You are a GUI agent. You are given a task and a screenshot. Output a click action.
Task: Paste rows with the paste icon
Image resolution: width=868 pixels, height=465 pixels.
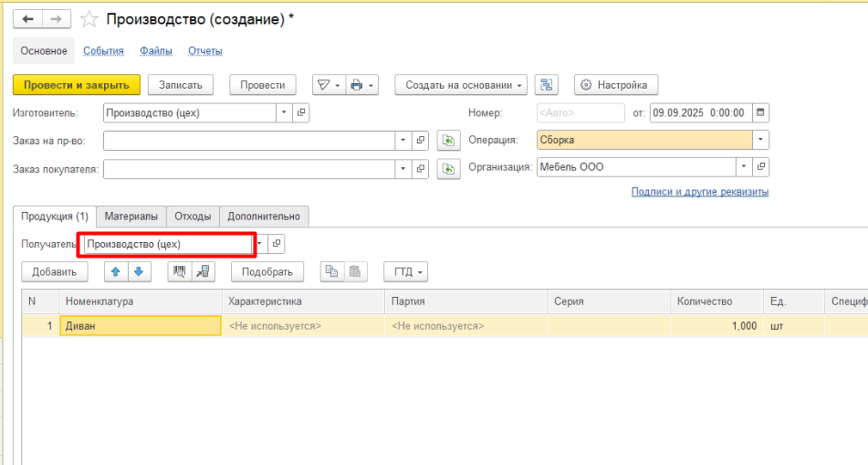click(355, 271)
